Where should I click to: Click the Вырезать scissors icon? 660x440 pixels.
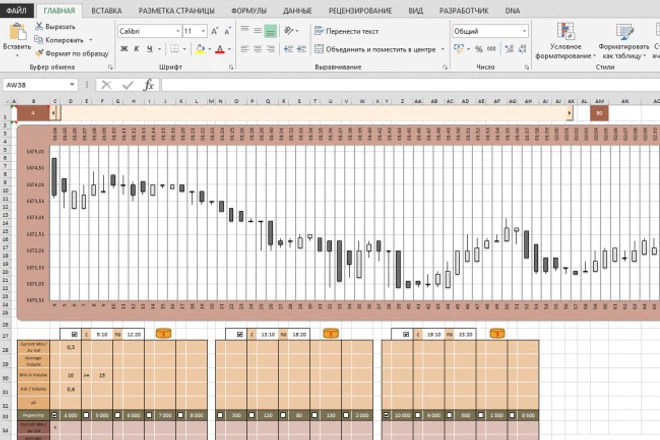[38, 26]
